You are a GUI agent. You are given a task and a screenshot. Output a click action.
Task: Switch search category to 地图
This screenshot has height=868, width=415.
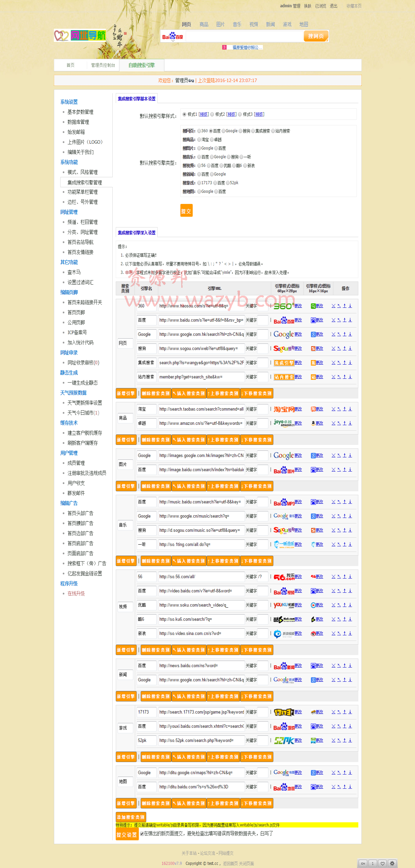[304, 24]
